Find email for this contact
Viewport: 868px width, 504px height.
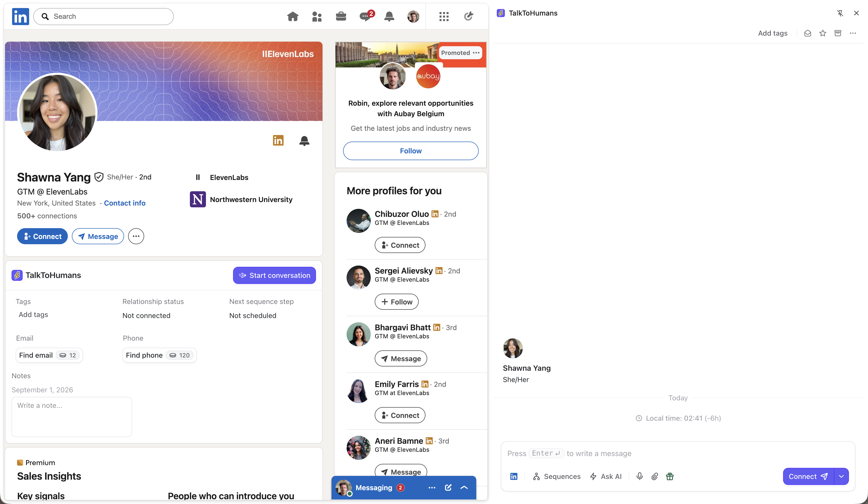point(49,355)
